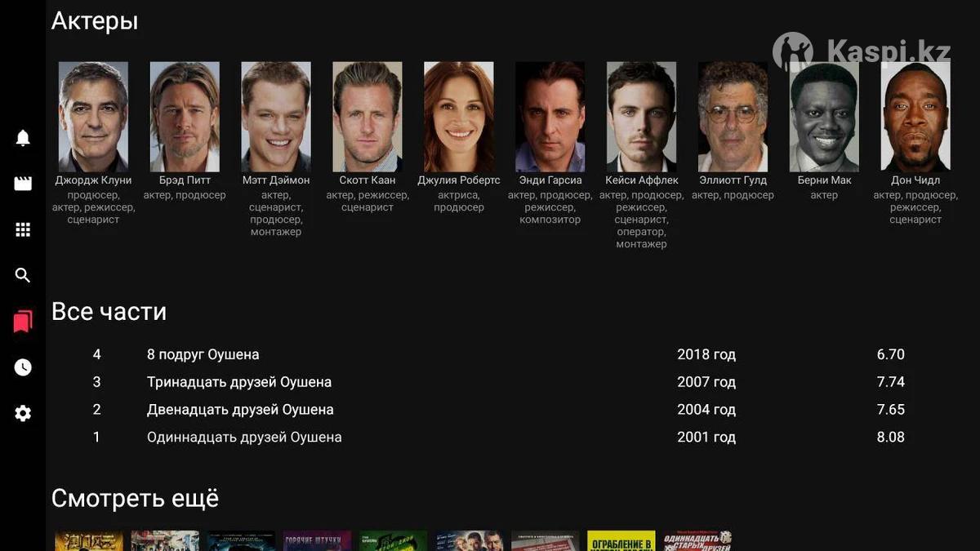Select the photo captioned Джулия Робертс
The image size is (980, 551).
pos(458,117)
